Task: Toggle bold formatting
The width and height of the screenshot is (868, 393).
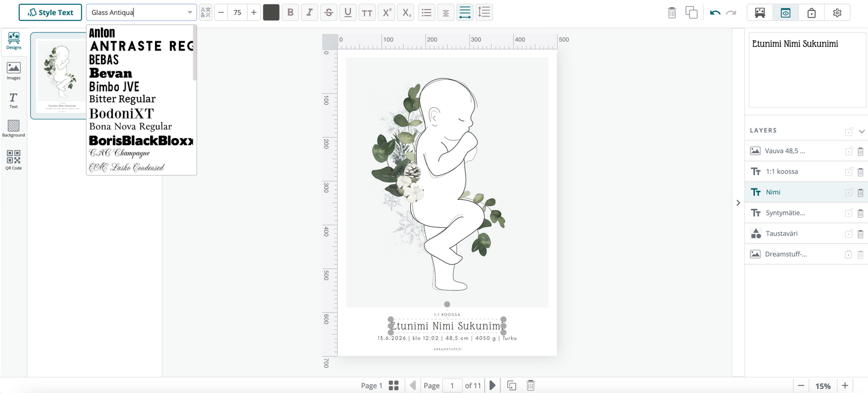Action: pyautogui.click(x=291, y=12)
